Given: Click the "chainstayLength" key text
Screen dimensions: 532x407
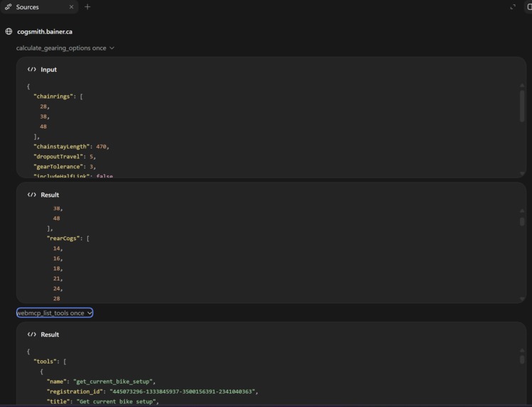Looking at the screenshot, I should [61, 146].
